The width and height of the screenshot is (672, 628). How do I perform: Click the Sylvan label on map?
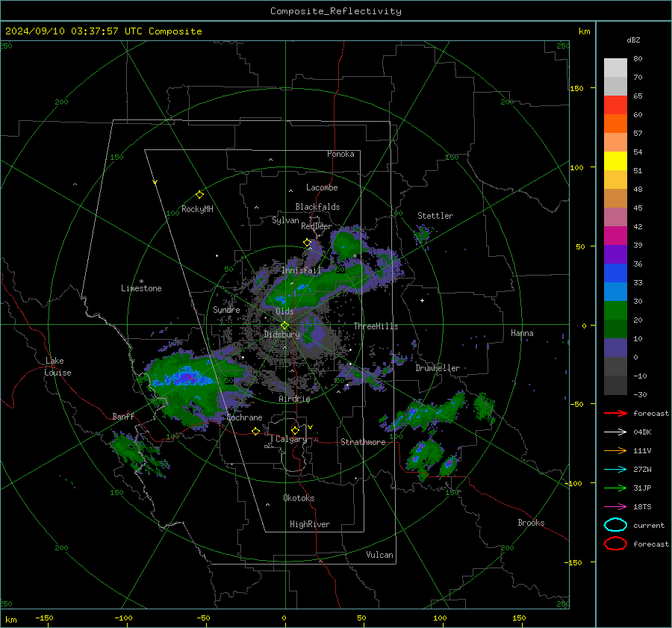pos(285,220)
